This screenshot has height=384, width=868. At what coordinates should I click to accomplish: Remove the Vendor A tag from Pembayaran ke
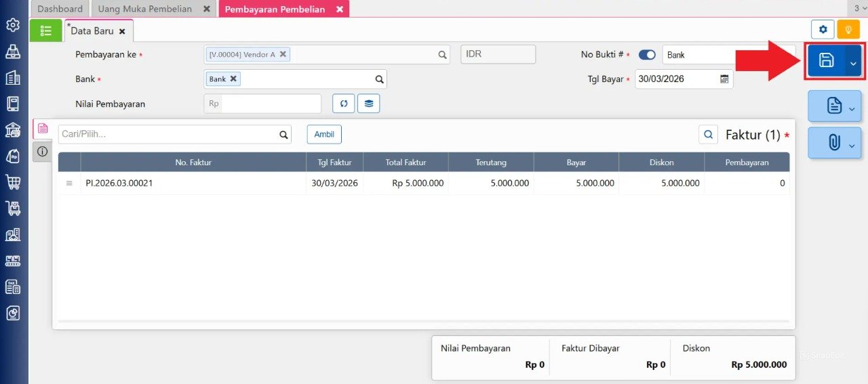283,54
